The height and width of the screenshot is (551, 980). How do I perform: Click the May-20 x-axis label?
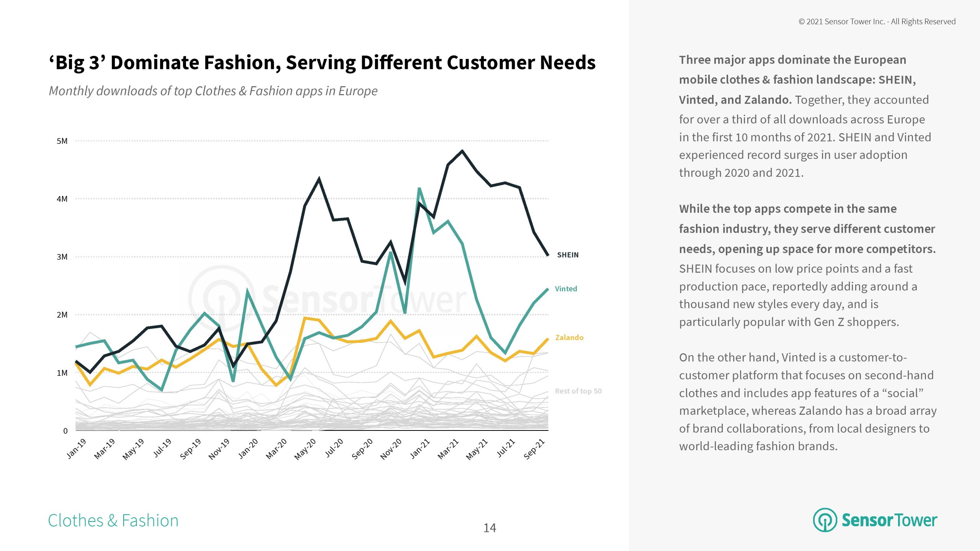[x=305, y=449]
